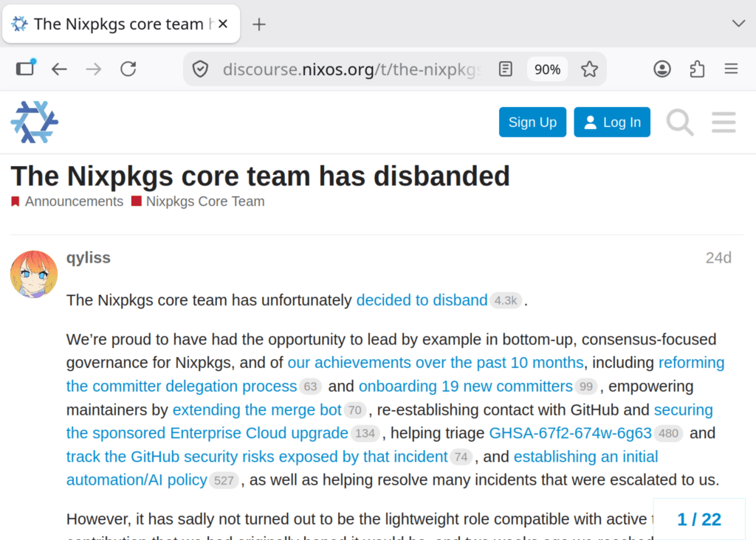Image resolution: width=756 pixels, height=540 pixels.
Task: Open qyliss username profile
Action: (x=89, y=257)
